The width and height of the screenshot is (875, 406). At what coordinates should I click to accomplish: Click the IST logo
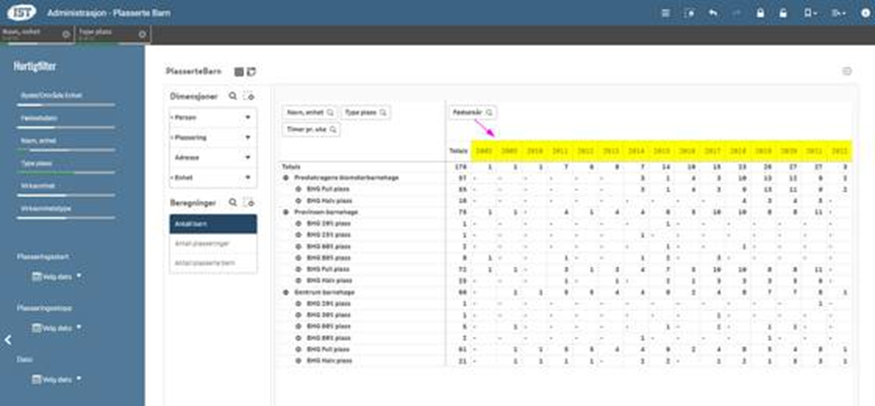tap(20, 12)
